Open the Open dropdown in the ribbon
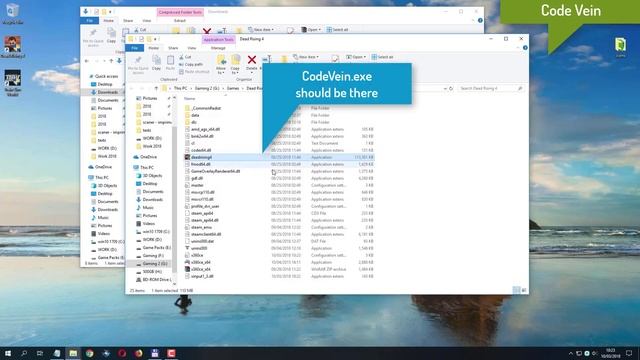Image resolution: width=640 pixels, height=360 pixels. pos(356,57)
